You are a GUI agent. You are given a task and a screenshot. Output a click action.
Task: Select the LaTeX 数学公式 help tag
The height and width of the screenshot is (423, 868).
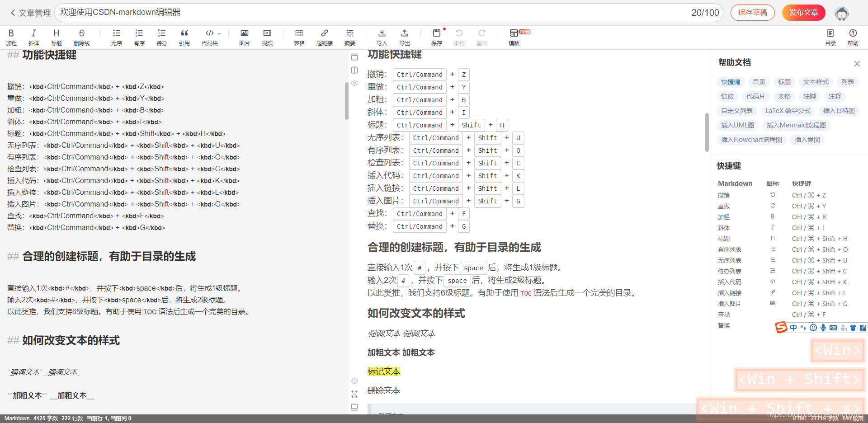(788, 111)
